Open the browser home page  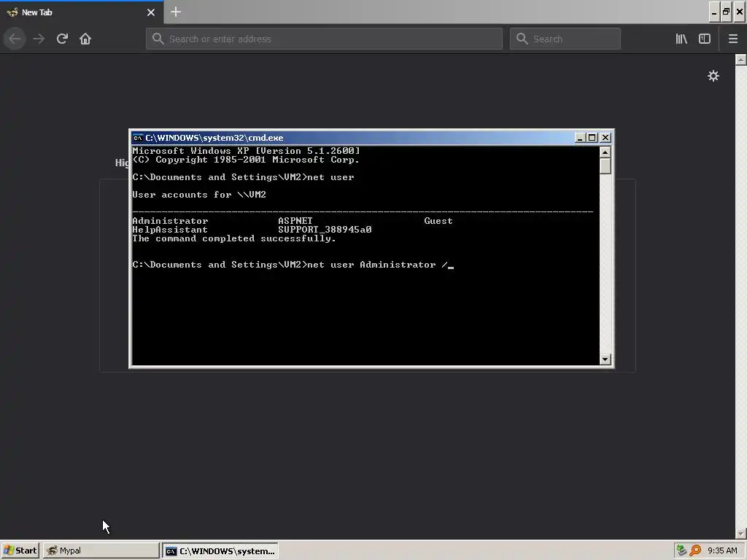click(x=85, y=39)
